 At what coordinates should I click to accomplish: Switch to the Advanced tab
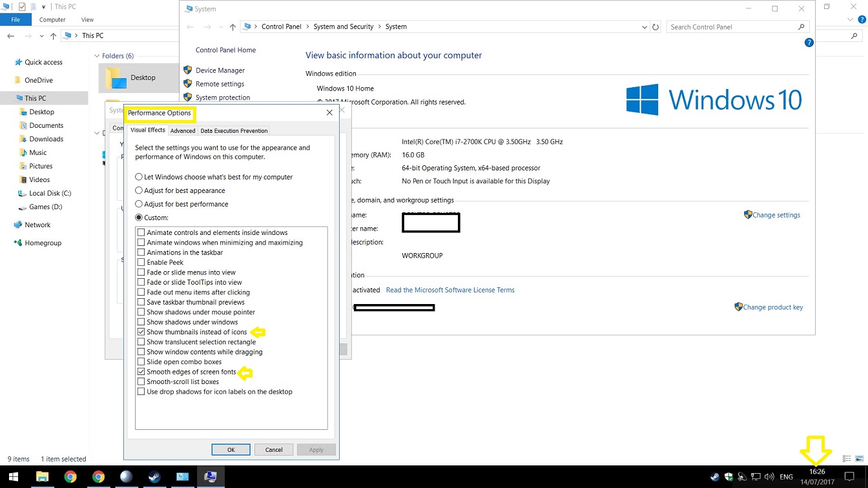[x=183, y=130]
